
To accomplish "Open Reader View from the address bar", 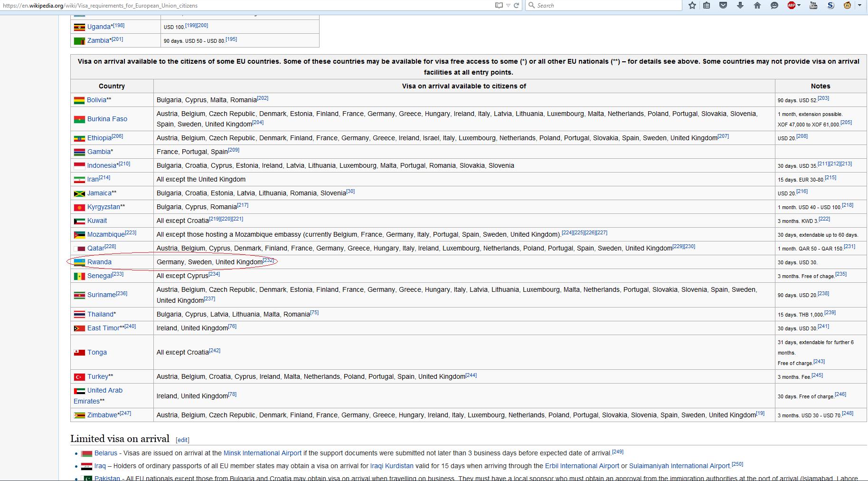I will click(499, 5).
